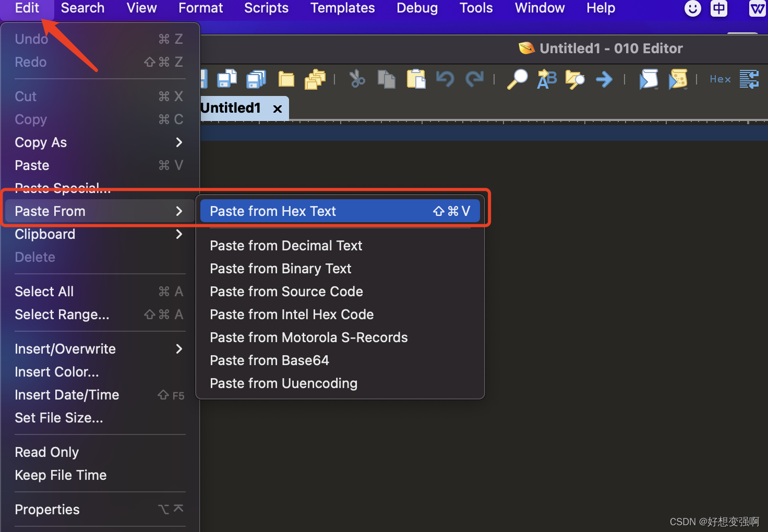The image size is (768, 532).
Task: Expand the Clipboard submenu
Action: point(99,234)
